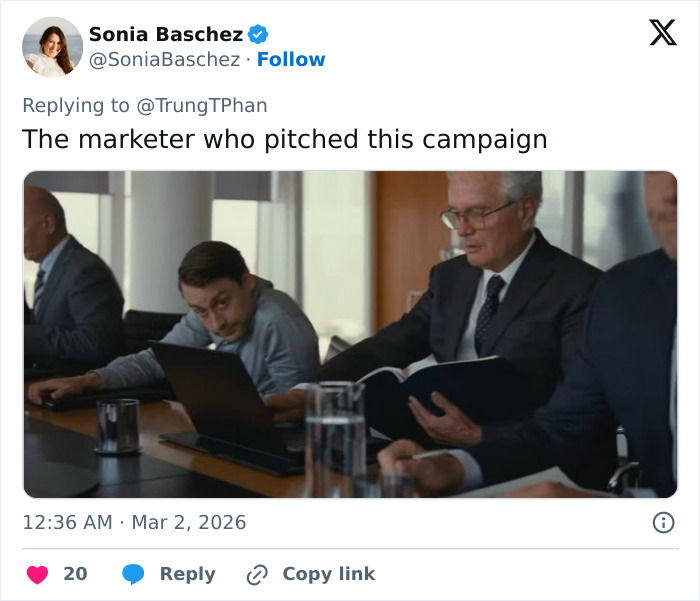
Task: Click the Sonia Baschez display name
Action: pyautogui.click(x=165, y=34)
